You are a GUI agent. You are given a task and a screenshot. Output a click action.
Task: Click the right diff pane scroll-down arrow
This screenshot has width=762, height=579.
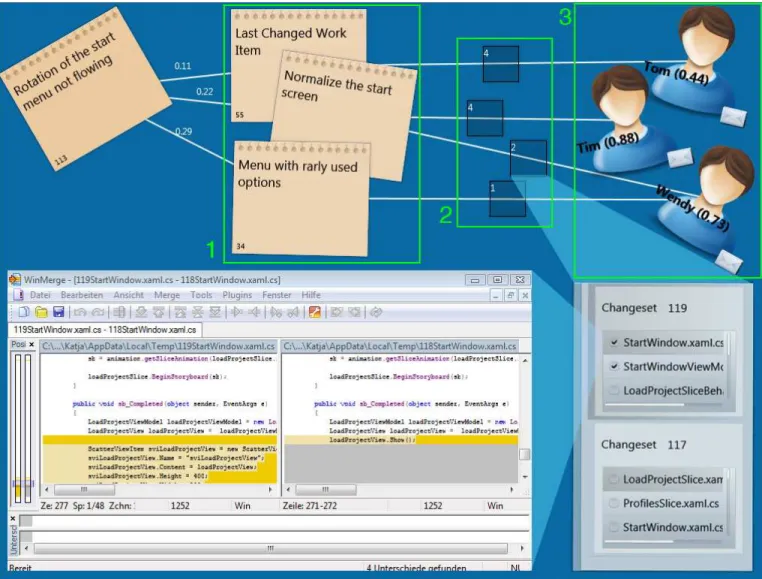click(x=525, y=477)
